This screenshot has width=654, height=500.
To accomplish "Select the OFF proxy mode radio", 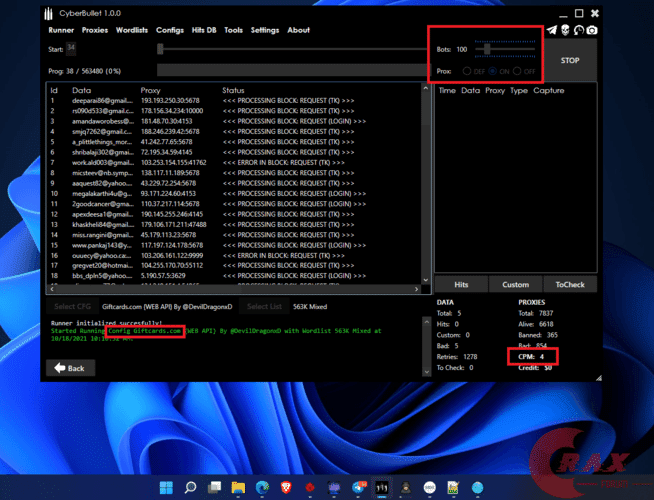I will tap(517, 71).
